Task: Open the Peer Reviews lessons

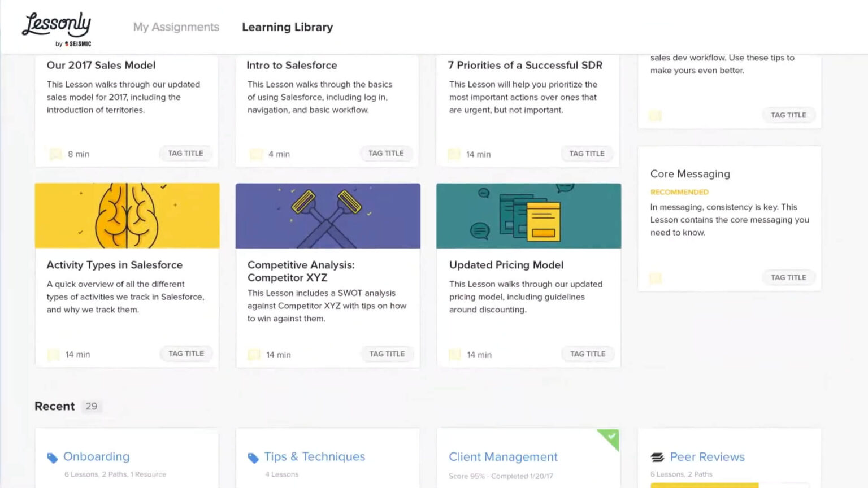Action: [707, 456]
